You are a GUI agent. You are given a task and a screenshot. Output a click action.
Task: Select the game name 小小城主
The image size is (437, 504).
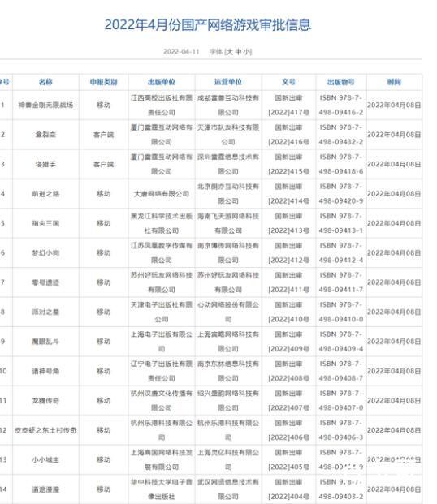pyautogui.click(x=45, y=459)
